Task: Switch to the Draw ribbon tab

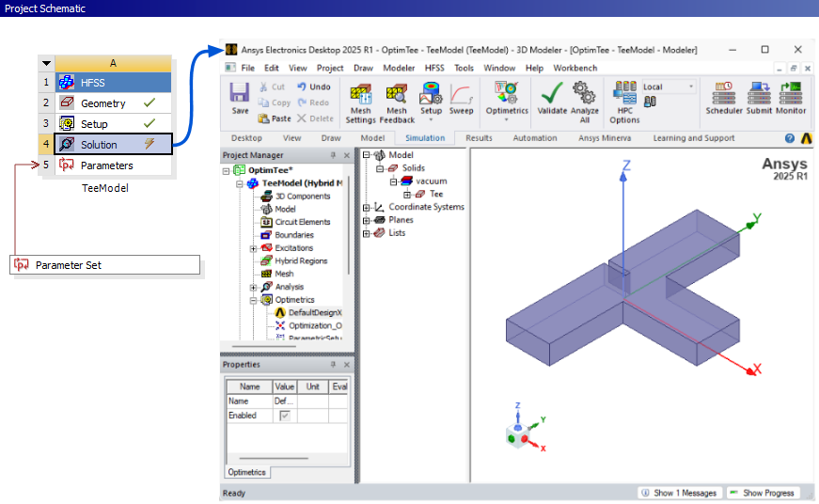Action: point(331,138)
